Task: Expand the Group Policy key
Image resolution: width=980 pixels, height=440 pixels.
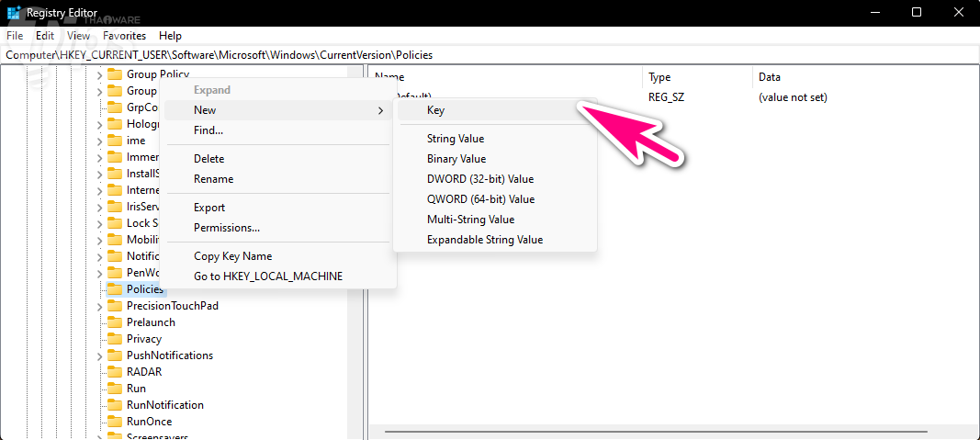Action: pyautogui.click(x=99, y=74)
